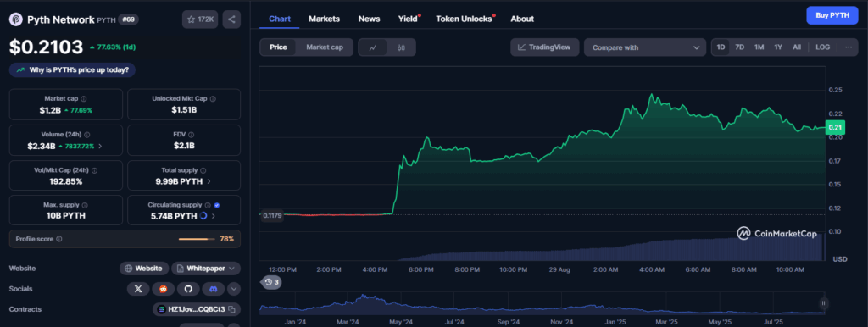
Task: Click the circulating supply progress ring icon
Action: point(203,216)
